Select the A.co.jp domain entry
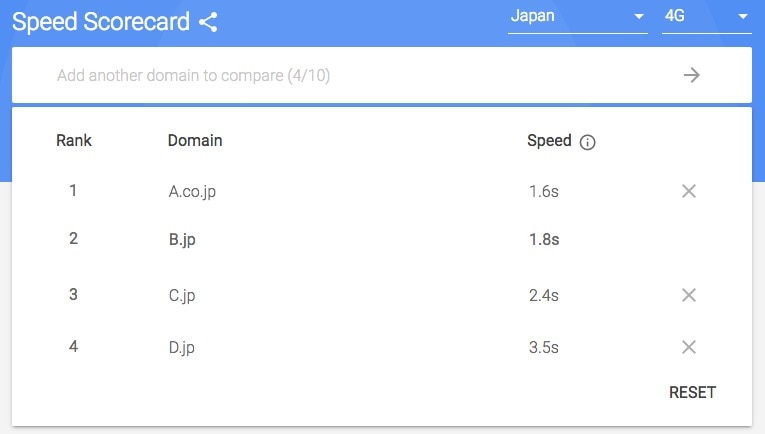This screenshot has height=434, width=765. point(192,192)
